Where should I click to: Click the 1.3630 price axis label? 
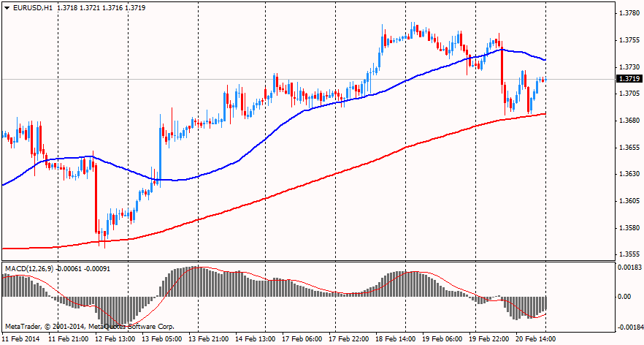tap(629, 174)
